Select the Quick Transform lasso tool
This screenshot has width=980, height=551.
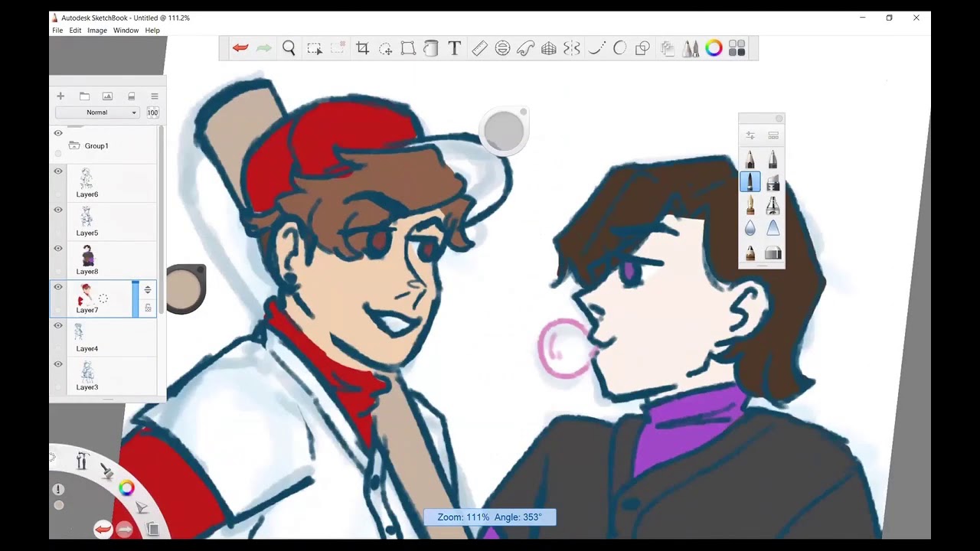pyautogui.click(x=385, y=48)
